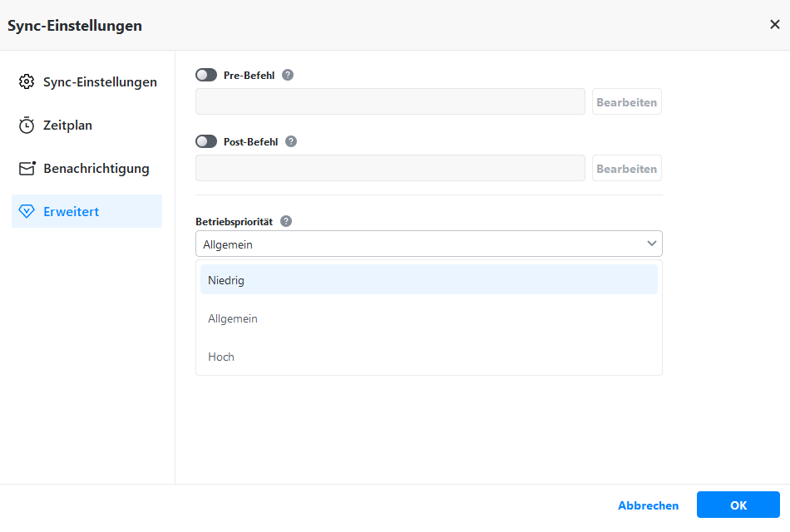
Task: Click the gear icon beside Sync-Einstellungen
Action: point(27,82)
